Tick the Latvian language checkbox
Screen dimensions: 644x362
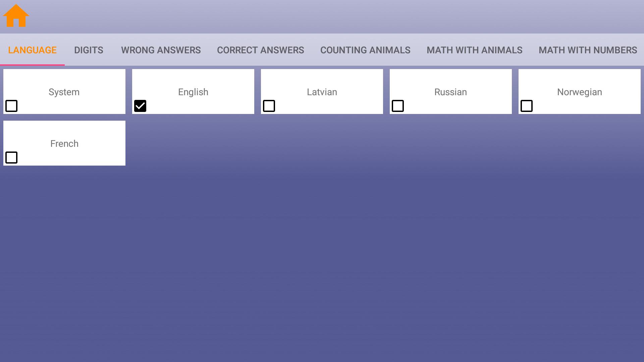pyautogui.click(x=269, y=106)
